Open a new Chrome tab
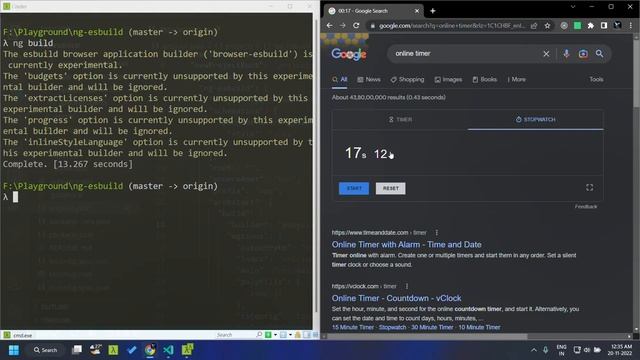The image size is (640, 360). 433,11
